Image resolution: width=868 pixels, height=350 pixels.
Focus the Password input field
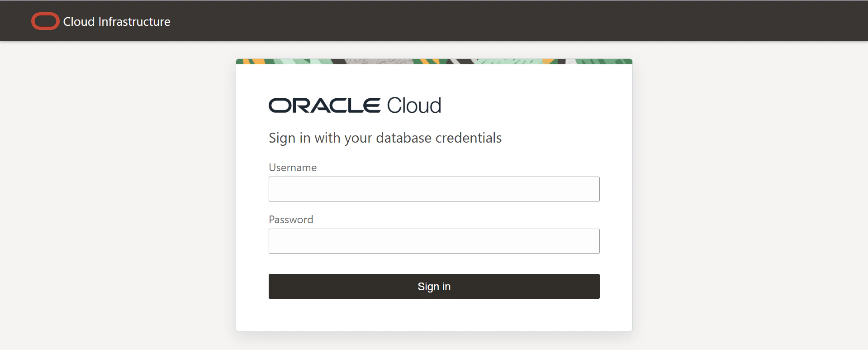click(434, 241)
